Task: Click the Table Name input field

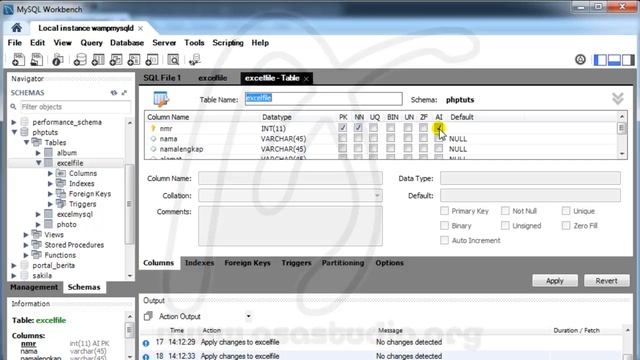Action: 323,98
